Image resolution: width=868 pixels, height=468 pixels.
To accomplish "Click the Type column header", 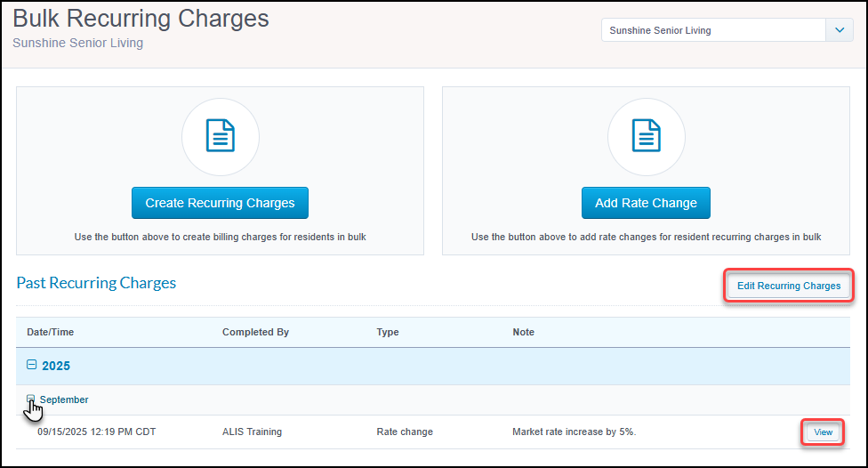I will (x=388, y=332).
